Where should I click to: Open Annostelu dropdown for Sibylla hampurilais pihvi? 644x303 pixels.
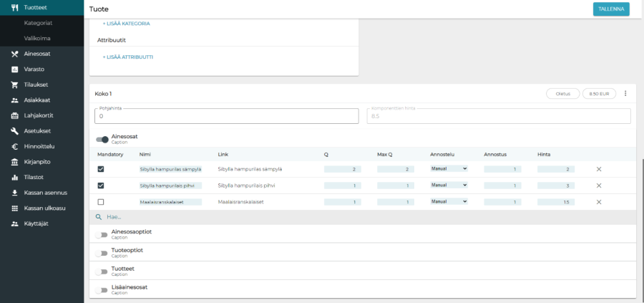click(x=449, y=186)
